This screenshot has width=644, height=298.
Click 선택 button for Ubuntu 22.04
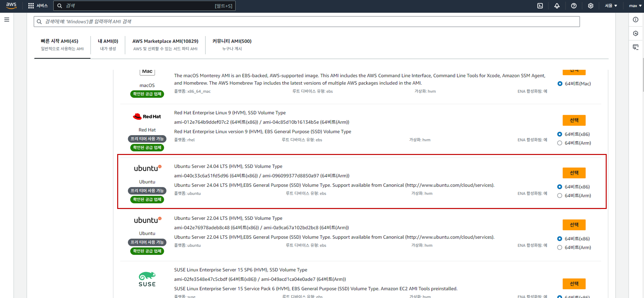[x=574, y=225]
